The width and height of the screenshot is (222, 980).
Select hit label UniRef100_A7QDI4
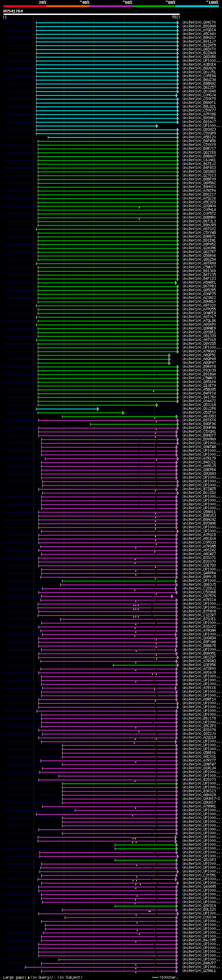199,30
